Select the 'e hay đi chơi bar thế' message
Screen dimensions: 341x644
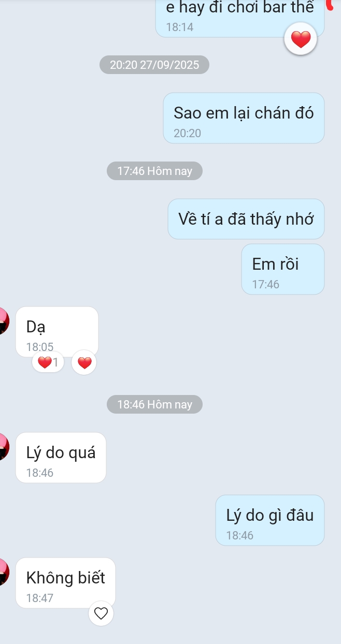pos(240,17)
